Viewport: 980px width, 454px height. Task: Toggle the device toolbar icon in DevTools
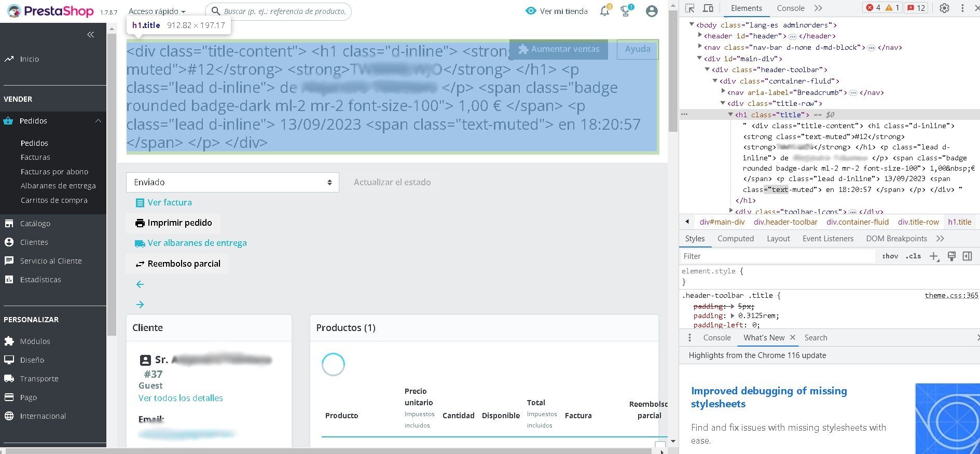tap(708, 8)
